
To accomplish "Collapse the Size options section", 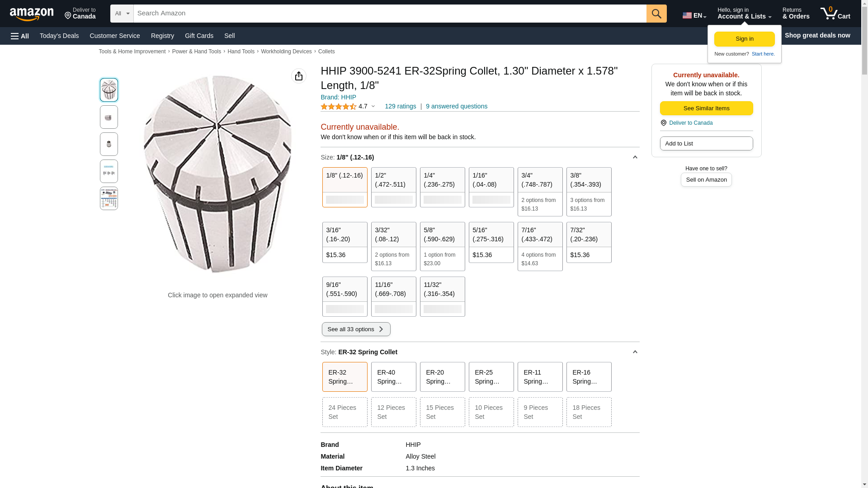I will 635,157.
